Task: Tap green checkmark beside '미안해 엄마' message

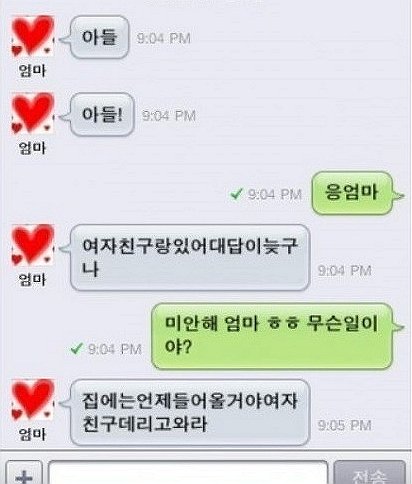Action: pos(77,349)
